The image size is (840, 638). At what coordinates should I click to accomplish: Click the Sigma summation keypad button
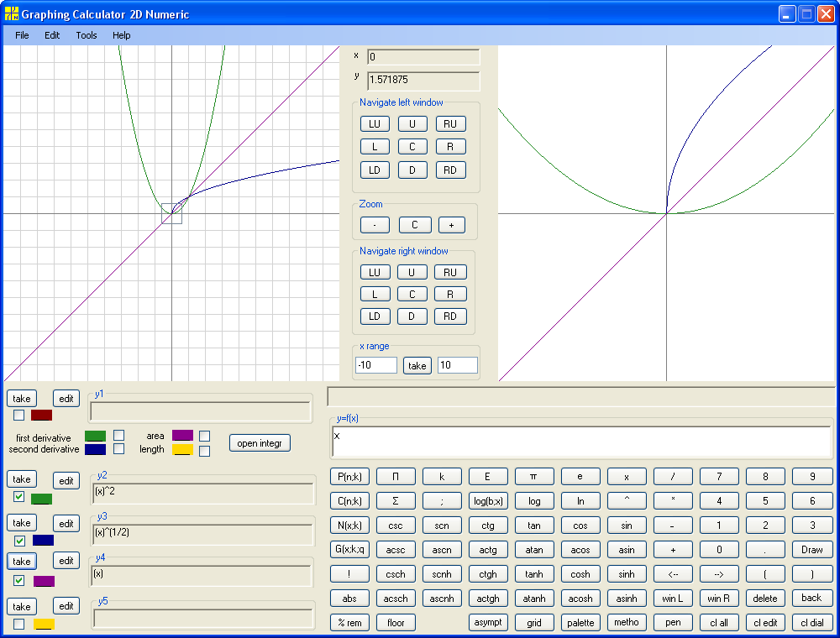(x=396, y=501)
